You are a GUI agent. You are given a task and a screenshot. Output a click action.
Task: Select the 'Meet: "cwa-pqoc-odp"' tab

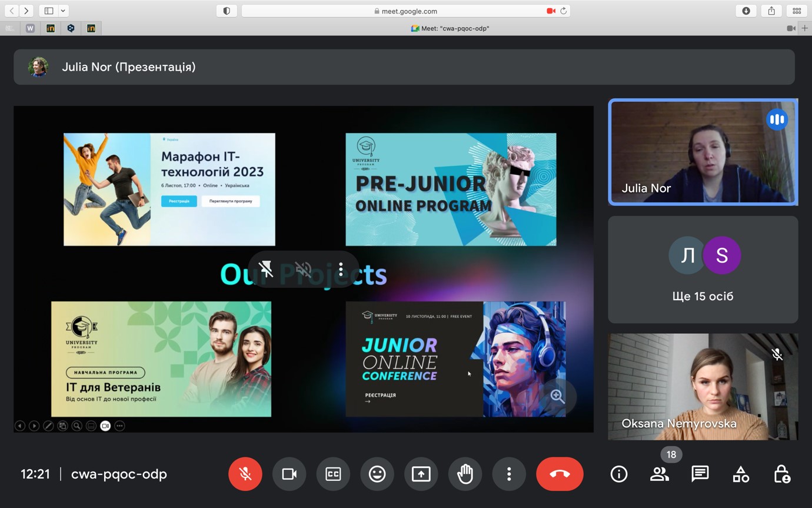[450, 28]
